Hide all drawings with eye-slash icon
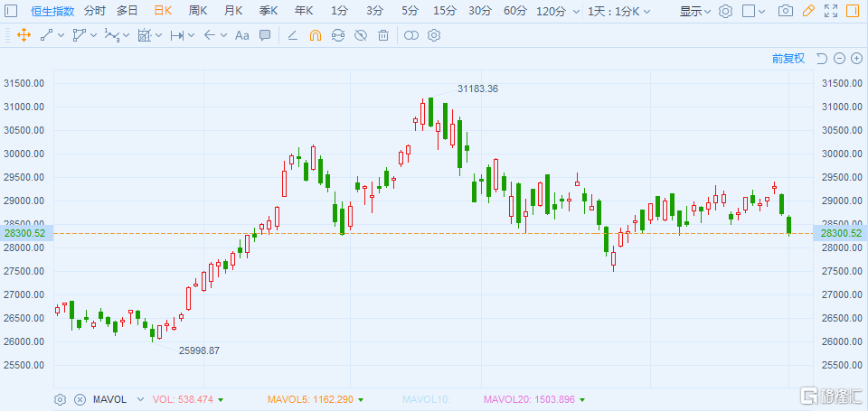This screenshot has height=411, width=868. click(361, 35)
